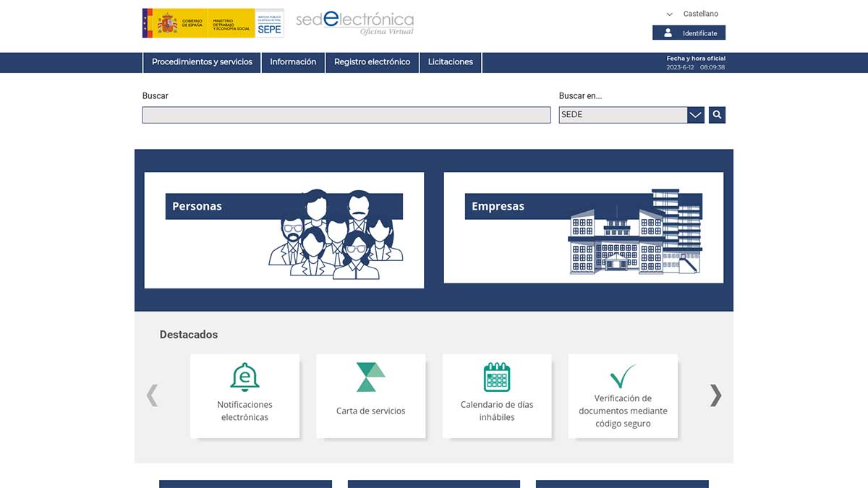This screenshot has width=868, height=488.
Task: Open the Registro electrónico menu
Action: point(372,62)
